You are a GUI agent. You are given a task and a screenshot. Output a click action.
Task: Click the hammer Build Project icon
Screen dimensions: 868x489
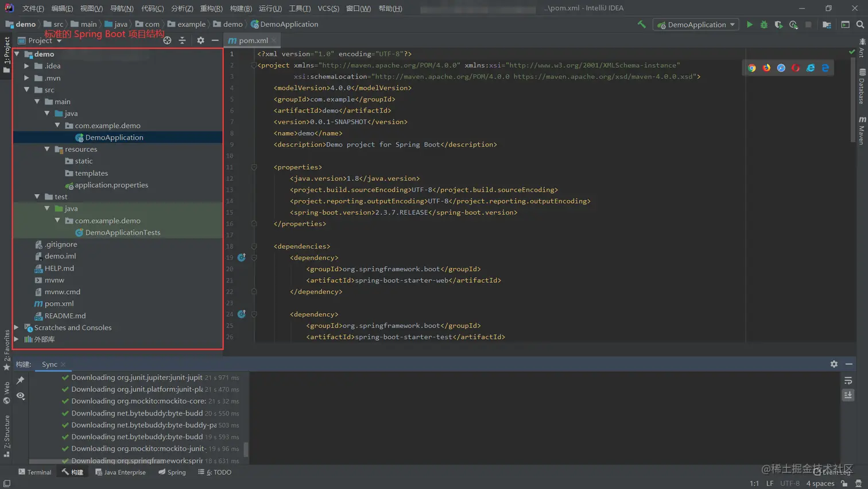pyautogui.click(x=642, y=25)
